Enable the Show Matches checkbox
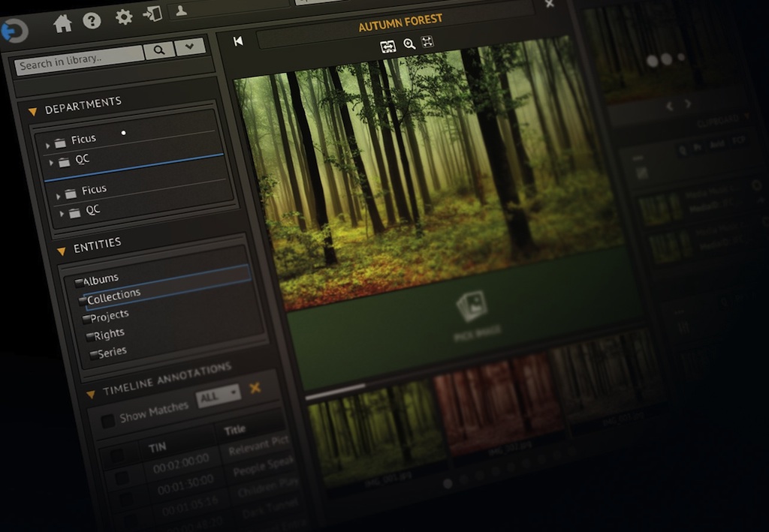The image size is (769, 532). pyautogui.click(x=107, y=420)
